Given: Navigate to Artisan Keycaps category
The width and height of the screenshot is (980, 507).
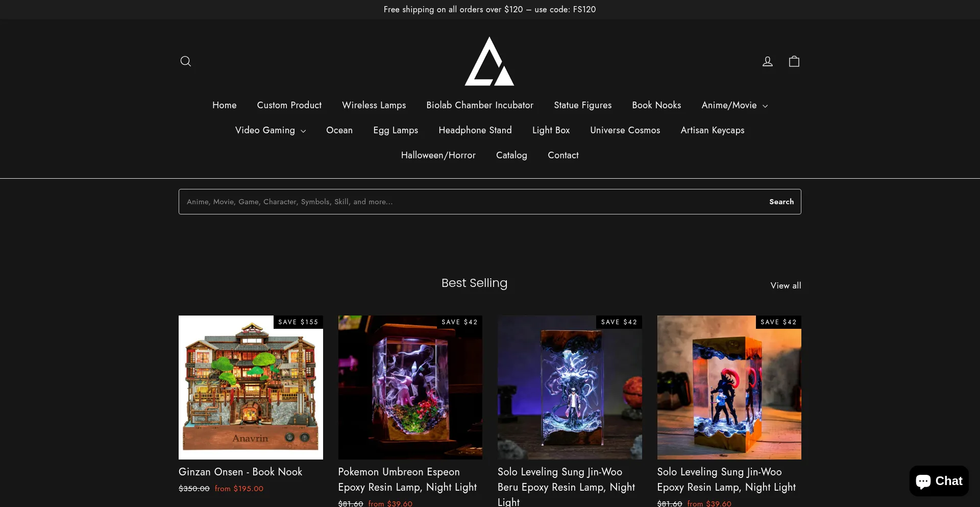Looking at the screenshot, I should pos(712,130).
